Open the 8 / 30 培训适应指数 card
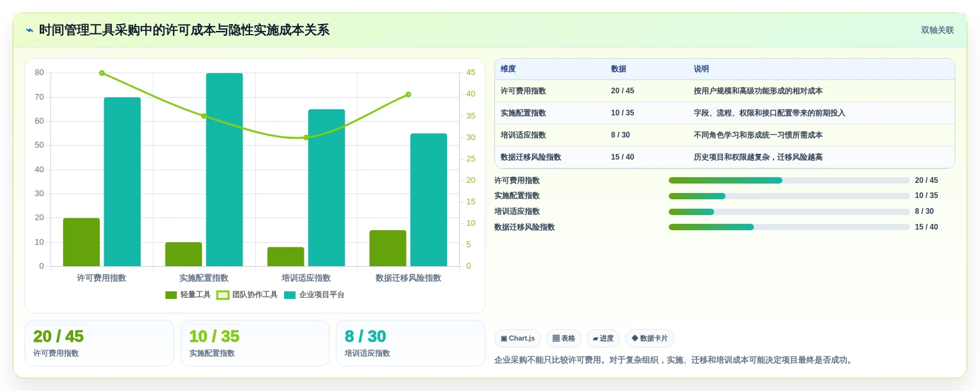The height and width of the screenshot is (391, 980). [x=410, y=343]
